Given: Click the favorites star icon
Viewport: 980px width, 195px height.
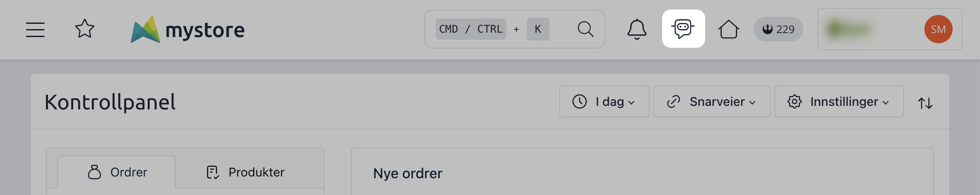Looking at the screenshot, I should [85, 29].
